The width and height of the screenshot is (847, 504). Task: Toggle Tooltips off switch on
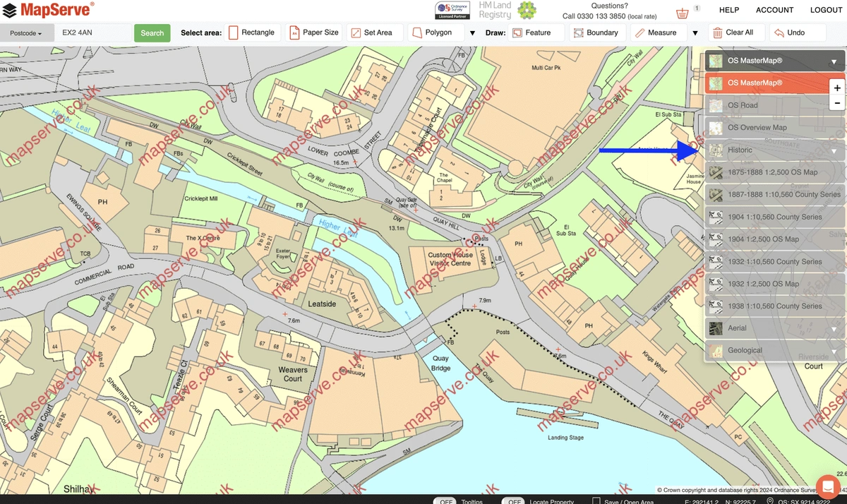pos(445,501)
